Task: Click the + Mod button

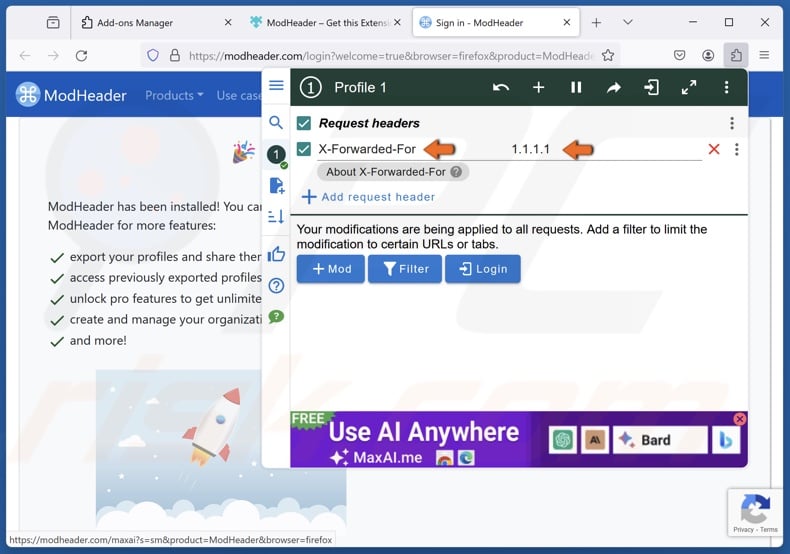Action: click(331, 269)
